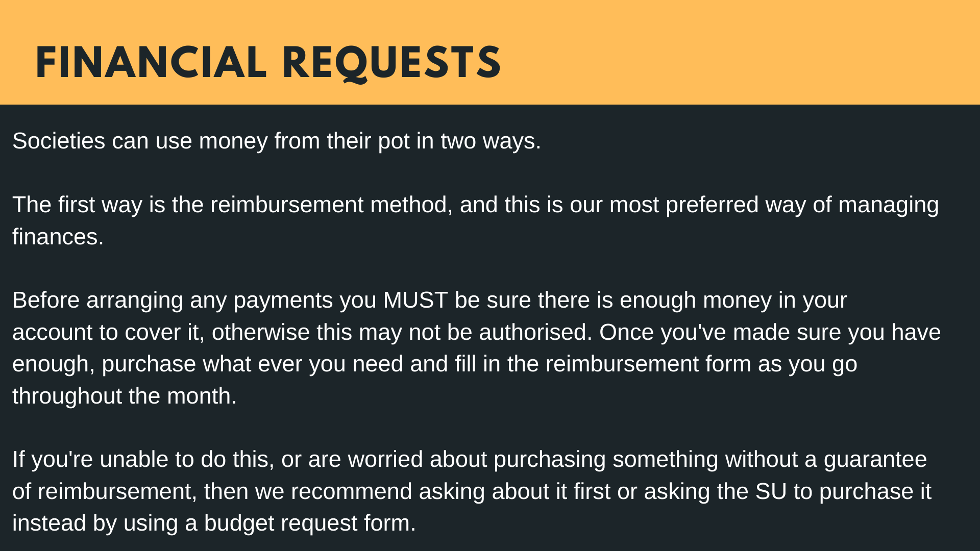Click the word 'finances.' ending the second paragraph

point(58,237)
